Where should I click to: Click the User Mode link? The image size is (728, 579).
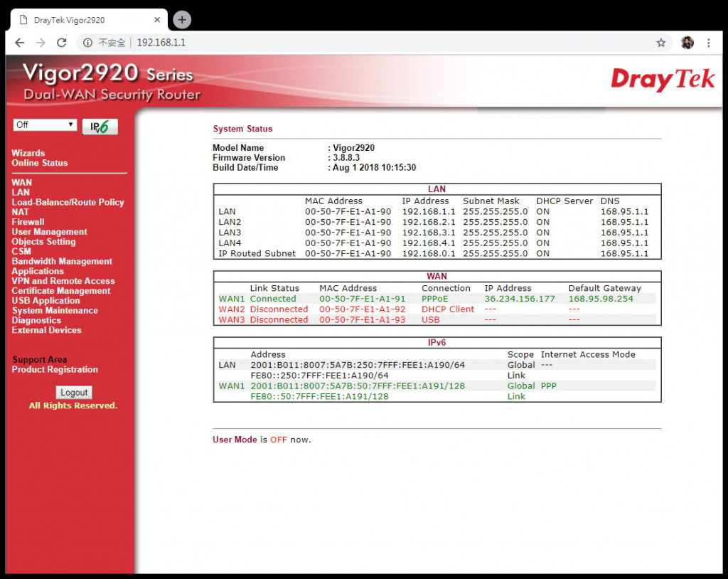click(x=235, y=440)
